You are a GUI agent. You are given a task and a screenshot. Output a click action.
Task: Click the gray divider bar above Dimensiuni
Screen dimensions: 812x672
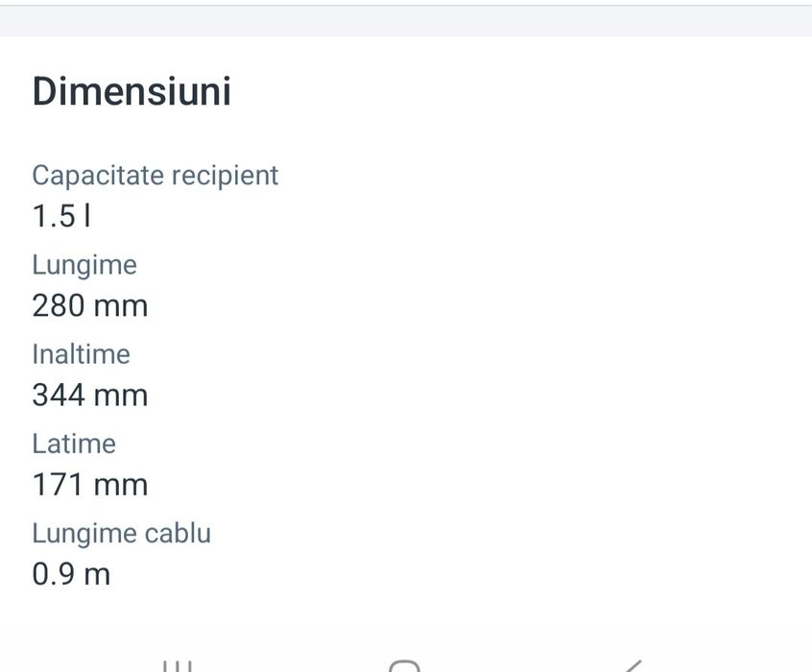coord(406,21)
